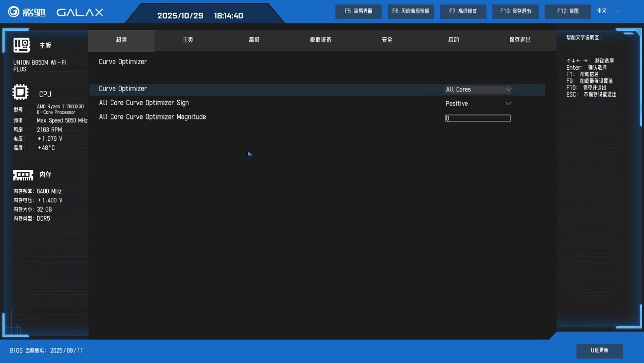
Task: Click the F7 高级模式 button
Action: tap(463, 11)
